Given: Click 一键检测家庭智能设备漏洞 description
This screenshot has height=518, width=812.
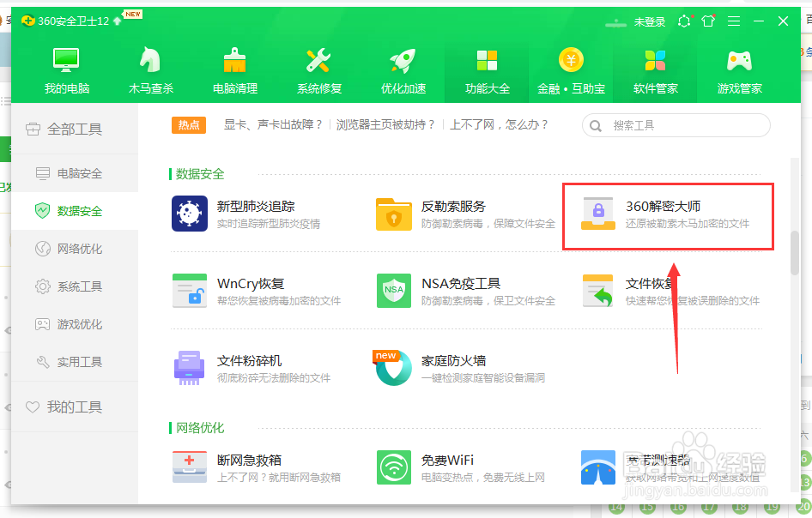Looking at the screenshot, I should click(482, 377).
